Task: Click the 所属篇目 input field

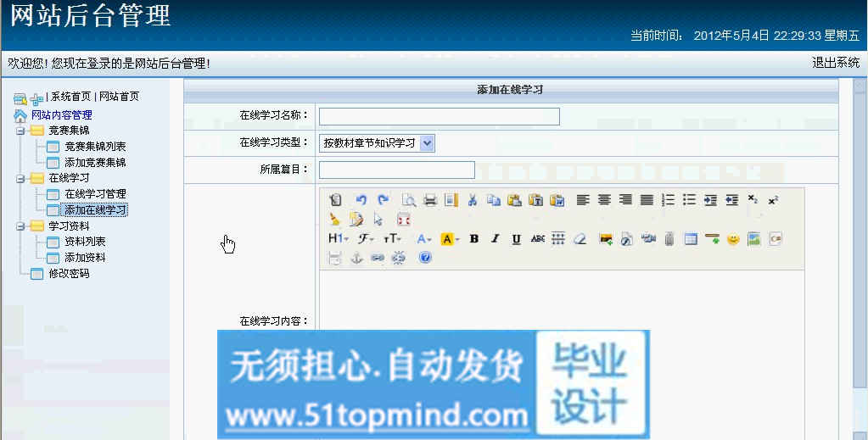Action: coord(397,170)
